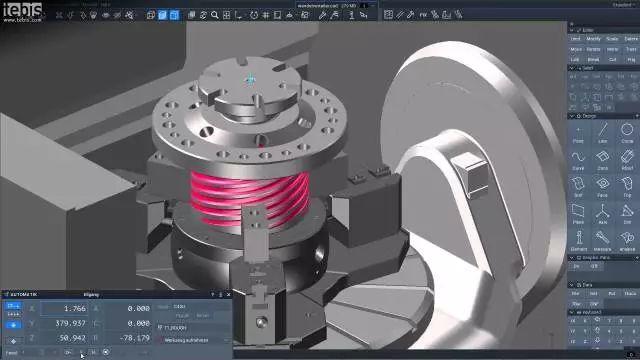
Task: Select the Point design tool
Action: tap(578, 134)
